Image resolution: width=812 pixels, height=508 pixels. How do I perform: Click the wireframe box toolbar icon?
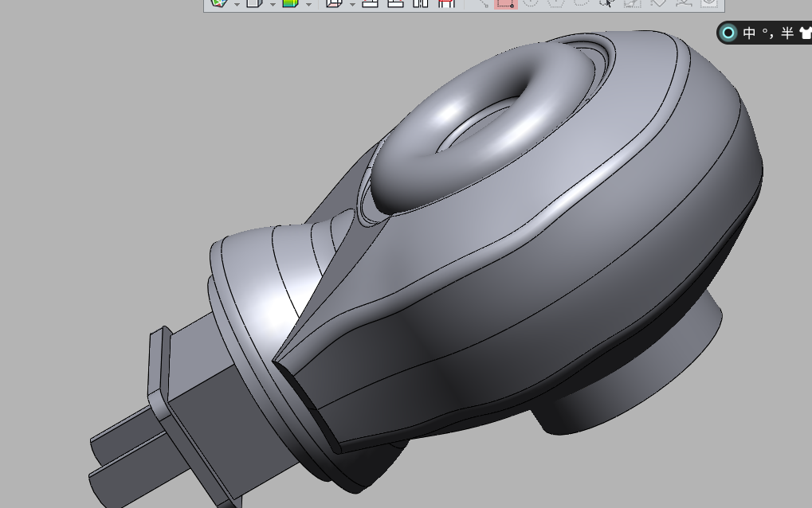click(334, 3)
